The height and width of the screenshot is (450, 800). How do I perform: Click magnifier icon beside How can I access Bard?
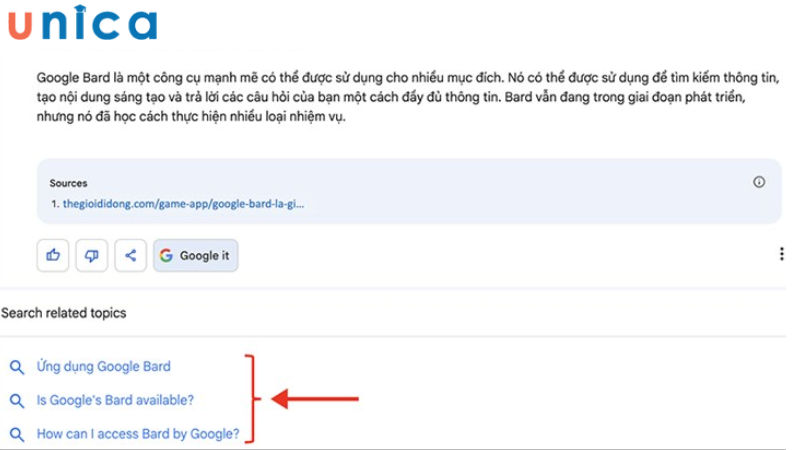[x=17, y=434]
